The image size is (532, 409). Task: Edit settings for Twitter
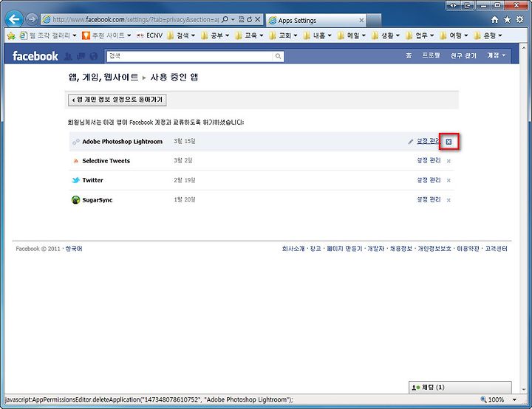coord(429,180)
